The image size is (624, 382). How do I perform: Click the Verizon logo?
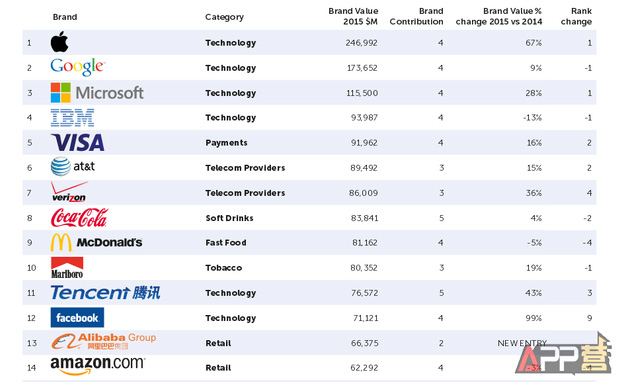point(69,192)
